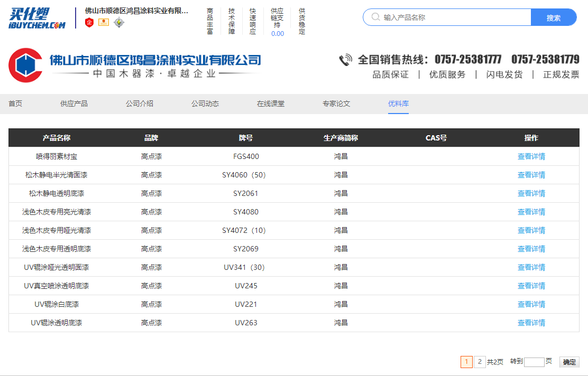View details for UV辊涂哑光透明面漆
The image size is (588, 376).
531,267
